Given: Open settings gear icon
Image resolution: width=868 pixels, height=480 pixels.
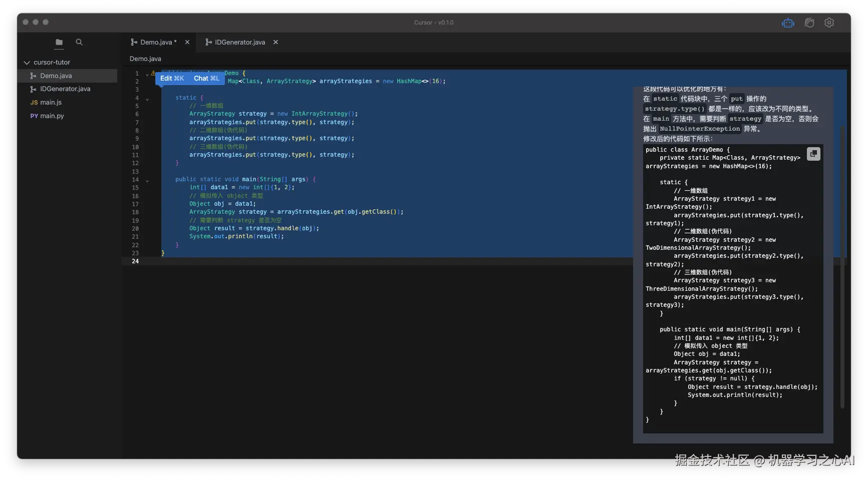Looking at the screenshot, I should pos(829,23).
